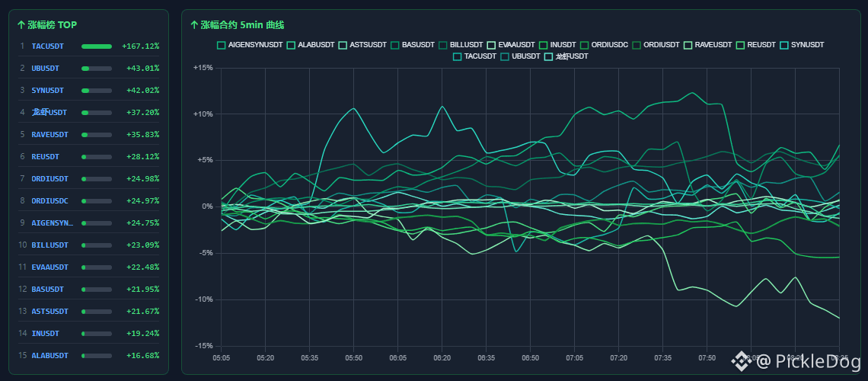Image resolution: width=868 pixels, height=381 pixels.
Task: Click the 06:20 time axis label
Action: 442,357
